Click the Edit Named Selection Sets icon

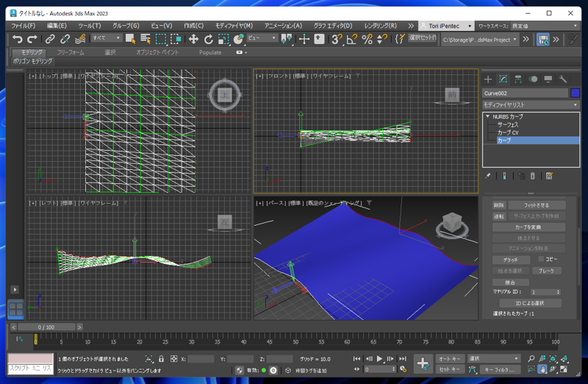[x=400, y=39]
